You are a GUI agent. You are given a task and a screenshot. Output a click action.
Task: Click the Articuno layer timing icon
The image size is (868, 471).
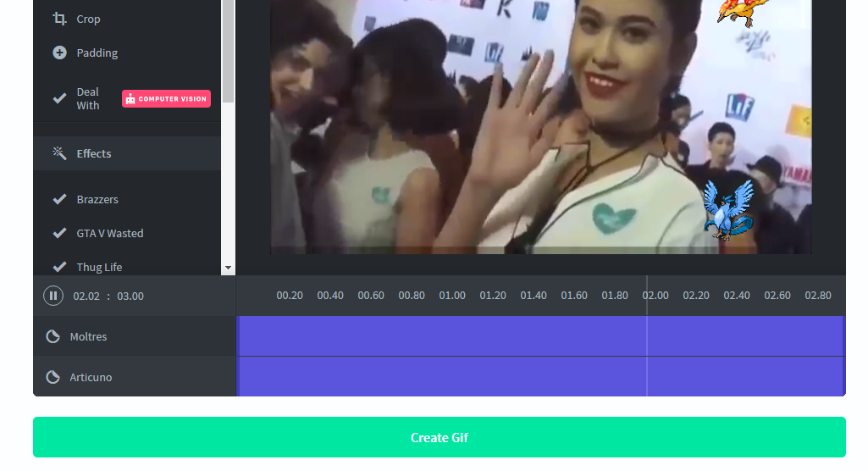point(53,377)
